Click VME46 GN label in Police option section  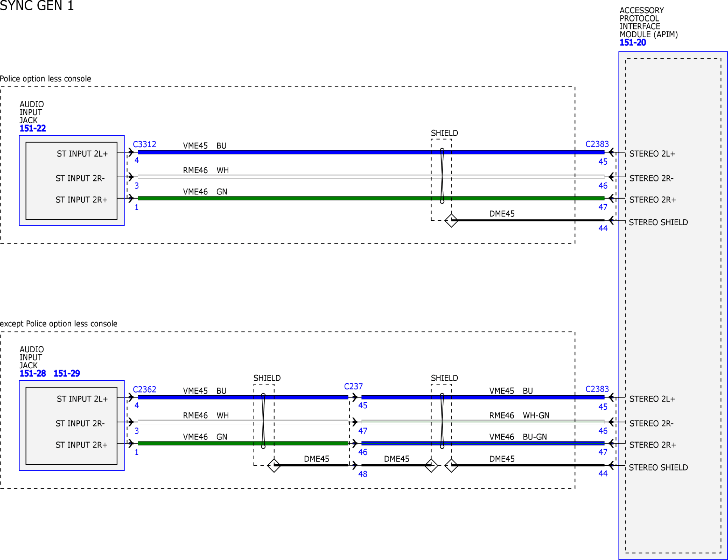[x=205, y=192]
